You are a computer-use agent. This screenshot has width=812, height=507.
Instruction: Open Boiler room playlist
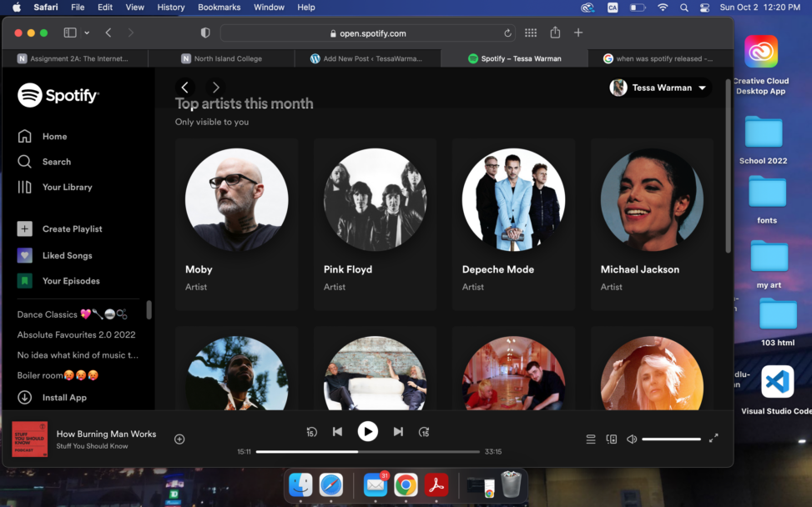click(58, 375)
